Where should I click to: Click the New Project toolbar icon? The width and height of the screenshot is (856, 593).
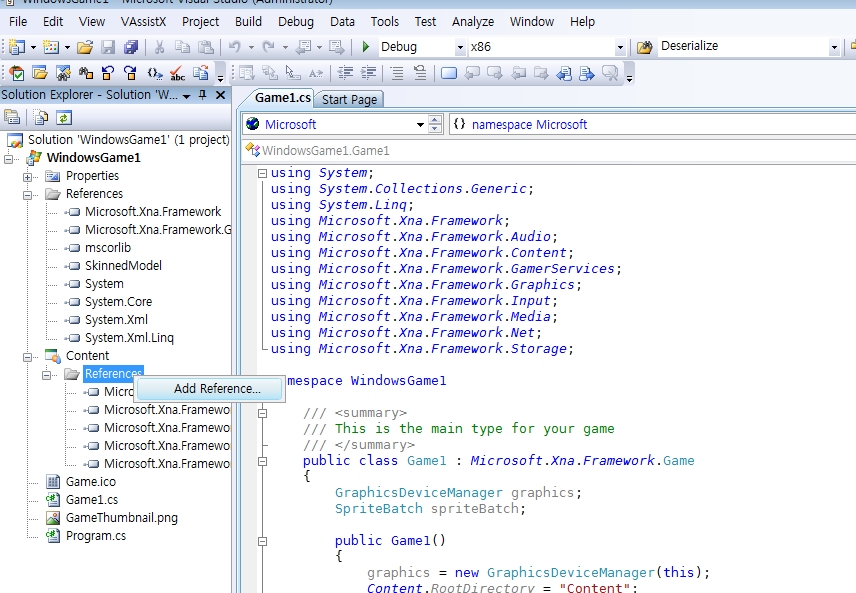coord(17,47)
